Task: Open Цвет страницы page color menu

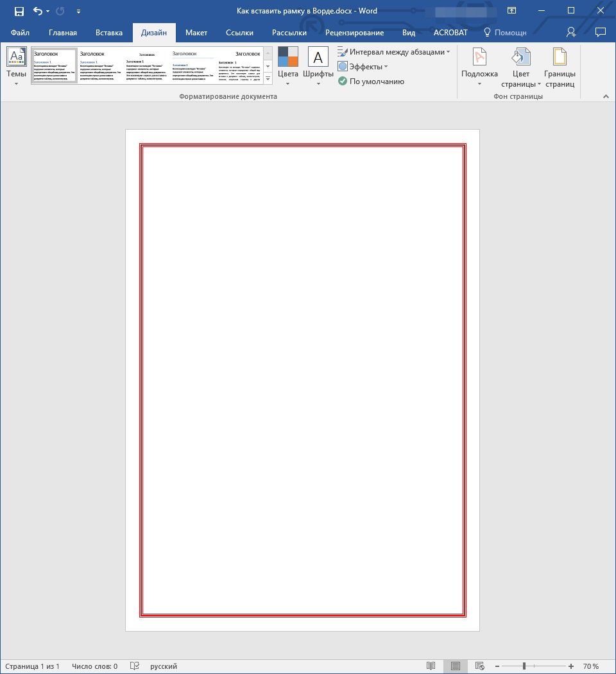Action: 521,67
